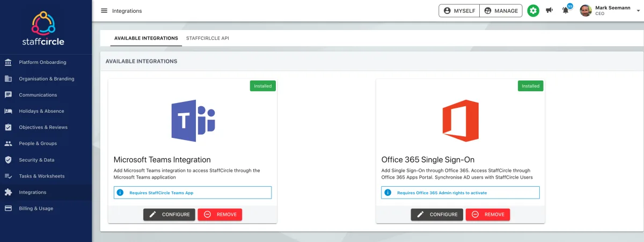Image resolution: width=644 pixels, height=242 pixels.
Task: Click the green settings gear icon
Action: pos(533,11)
